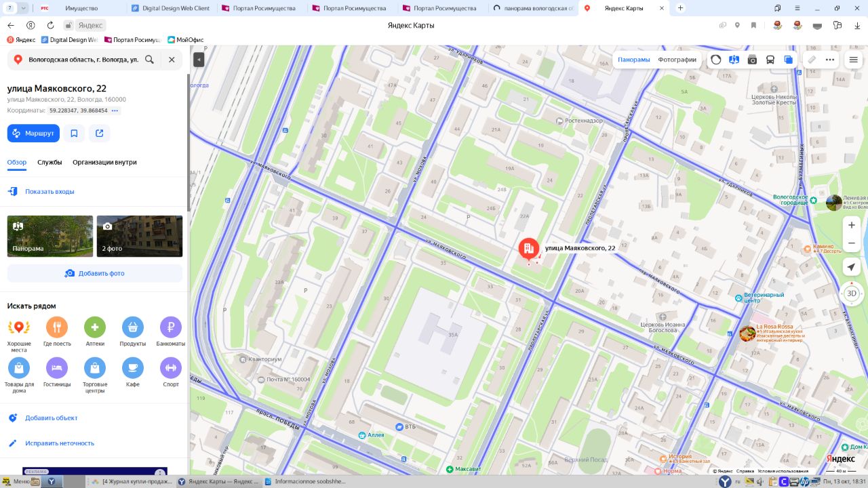
Task: Click the address bar bookmark flag icon
Action: [753, 25]
